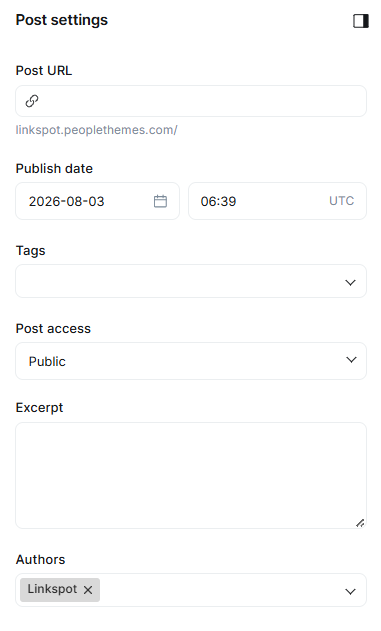Click the linkspot.peoplethemes.com/ URL preview
The width and height of the screenshot is (381, 631).
coord(97,130)
